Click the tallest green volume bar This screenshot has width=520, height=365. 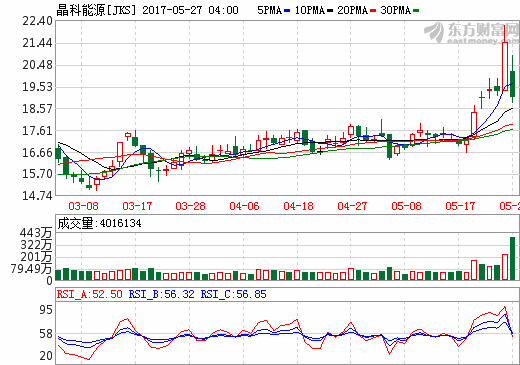(x=513, y=258)
